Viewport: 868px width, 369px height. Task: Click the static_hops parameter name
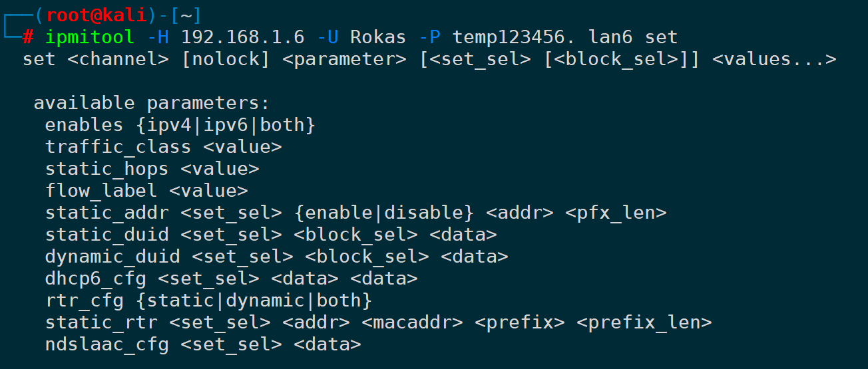pos(107,169)
